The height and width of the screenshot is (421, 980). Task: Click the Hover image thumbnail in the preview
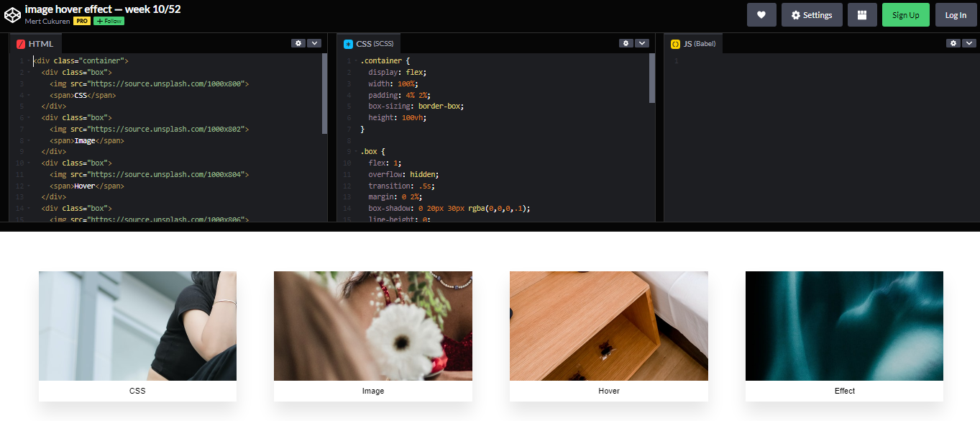608,325
